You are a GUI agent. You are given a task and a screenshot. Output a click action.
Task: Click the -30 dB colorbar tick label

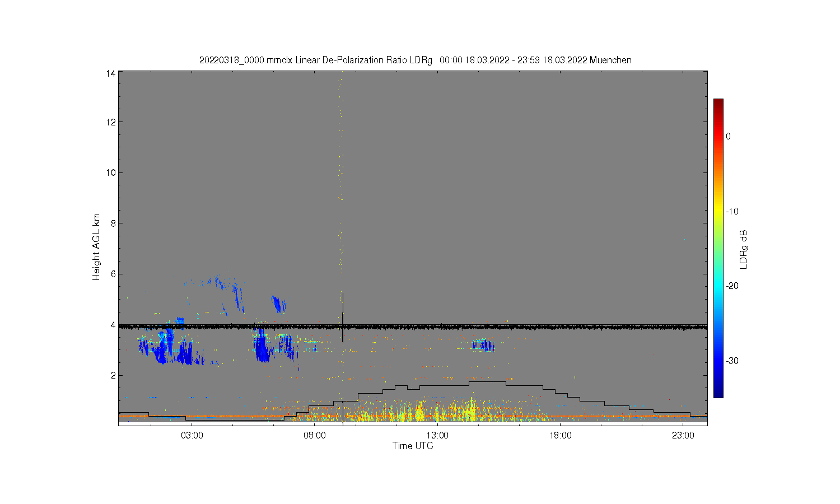tap(732, 361)
